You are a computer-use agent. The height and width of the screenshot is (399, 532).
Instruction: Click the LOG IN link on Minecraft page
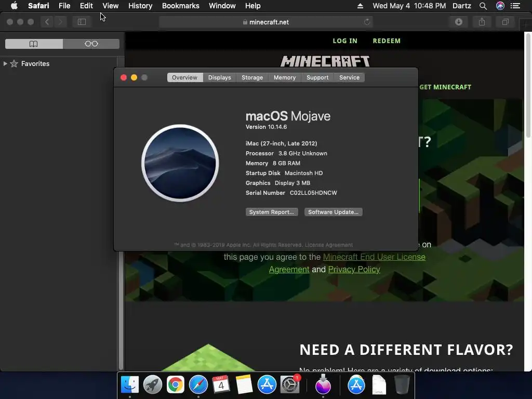[345, 41]
